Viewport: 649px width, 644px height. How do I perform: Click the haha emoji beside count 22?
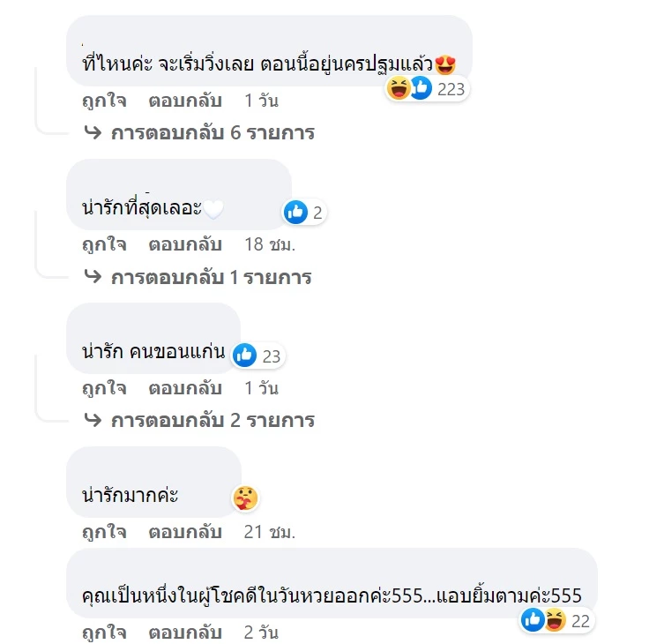tap(554, 621)
